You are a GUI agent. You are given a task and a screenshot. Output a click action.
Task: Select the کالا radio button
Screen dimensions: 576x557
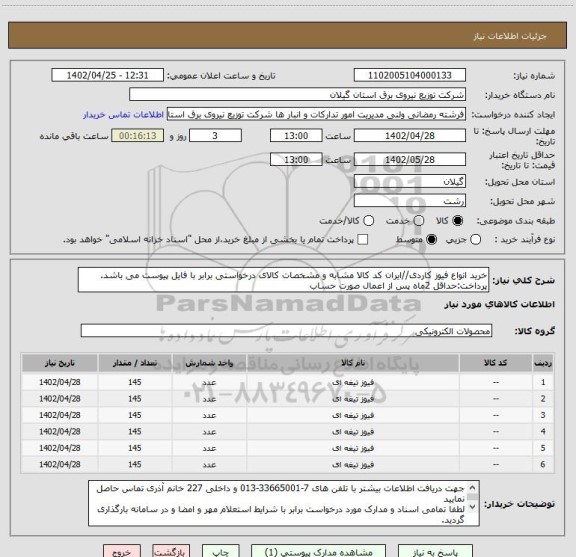tap(458, 220)
